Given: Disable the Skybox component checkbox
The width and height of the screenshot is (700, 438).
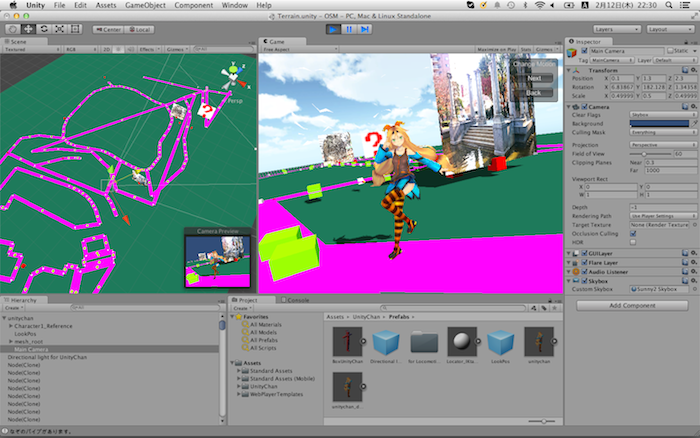Looking at the screenshot, I should pyautogui.click(x=584, y=281).
